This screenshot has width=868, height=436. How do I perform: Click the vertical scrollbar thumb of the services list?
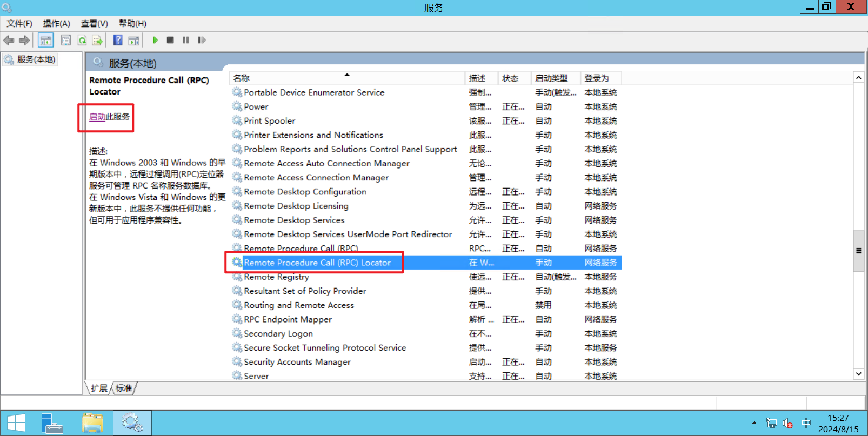point(858,251)
